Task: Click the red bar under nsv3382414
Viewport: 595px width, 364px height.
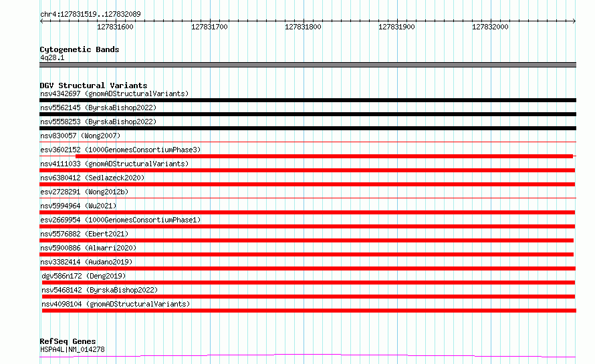Action: coord(308,268)
